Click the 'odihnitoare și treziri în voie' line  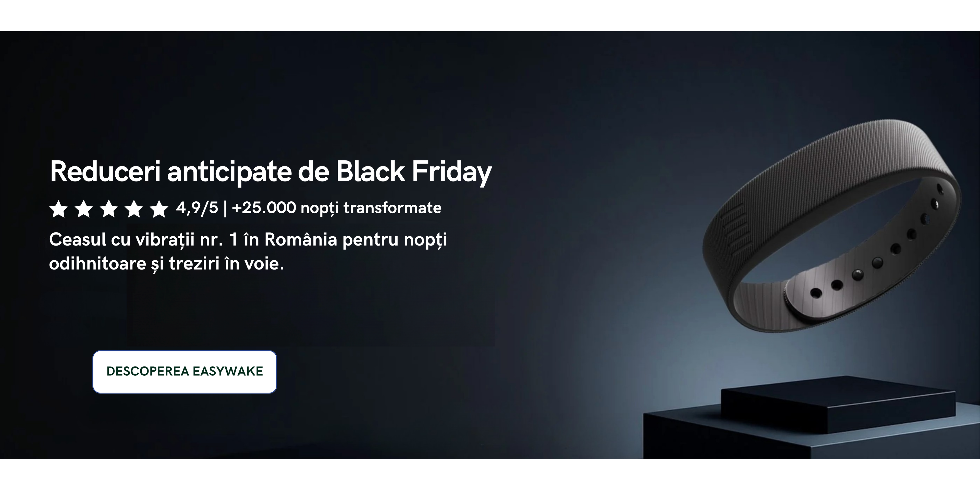[x=167, y=264]
